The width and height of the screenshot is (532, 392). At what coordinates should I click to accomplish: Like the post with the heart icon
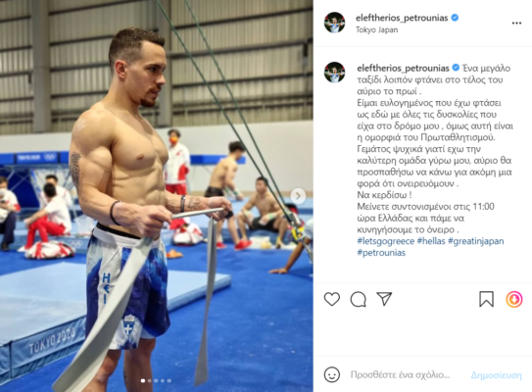(332, 299)
